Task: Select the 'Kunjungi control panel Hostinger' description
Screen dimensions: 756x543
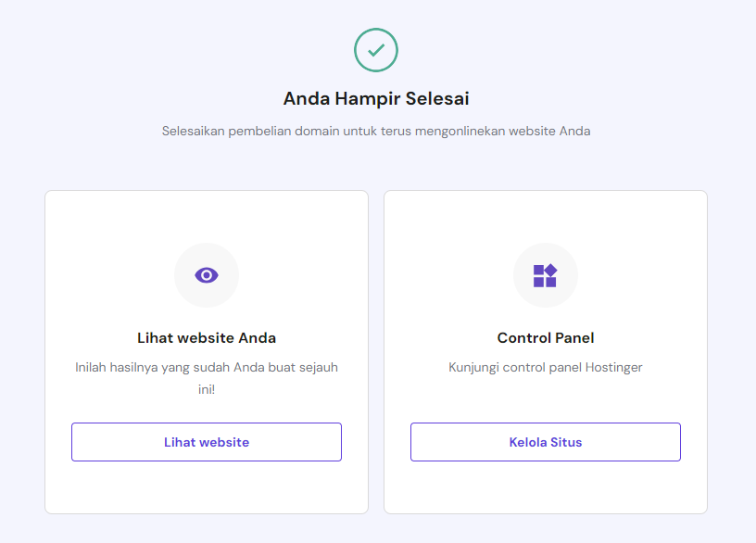Action: (x=545, y=367)
